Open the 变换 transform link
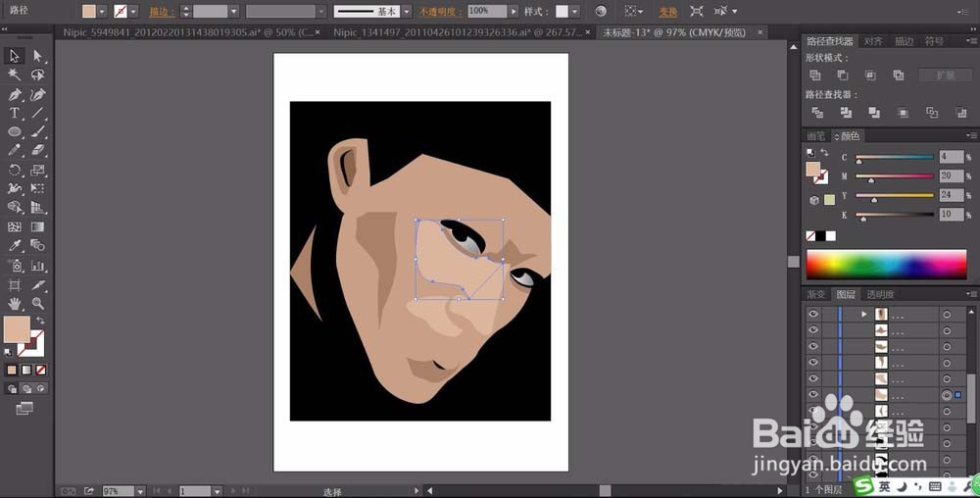 click(x=667, y=12)
